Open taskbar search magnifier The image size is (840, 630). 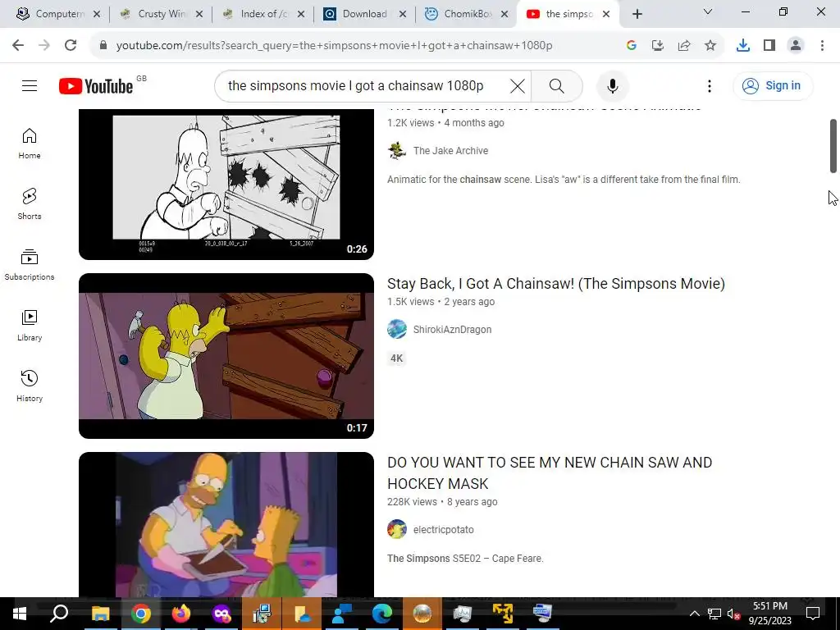pyautogui.click(x=59, y=614)
